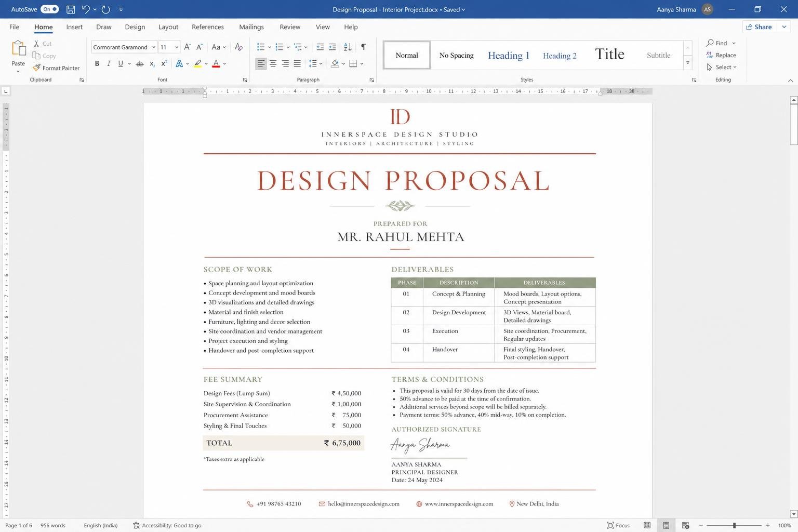798x532 pixels.
Task: Click Accessibility: Good to go status
Action: click(x=167, y=525)
